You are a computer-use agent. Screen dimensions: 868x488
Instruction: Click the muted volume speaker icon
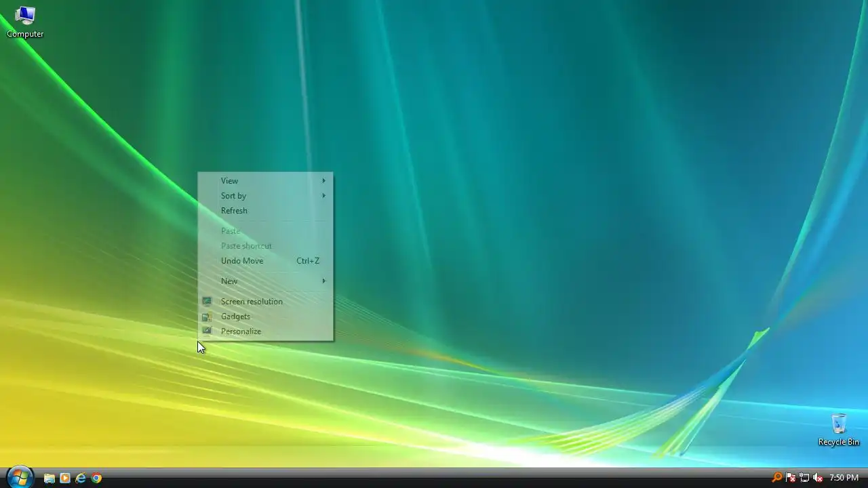point(818,478)
